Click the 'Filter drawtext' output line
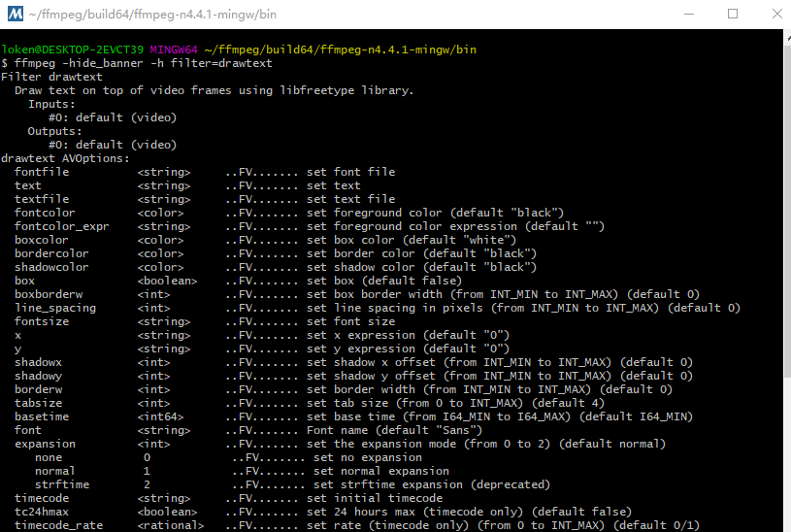 49,77
